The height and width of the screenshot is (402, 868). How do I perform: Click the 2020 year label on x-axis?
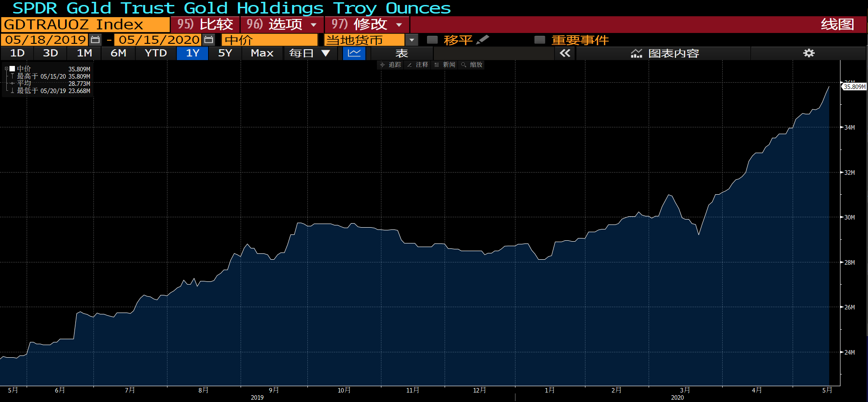coord(678,397)
